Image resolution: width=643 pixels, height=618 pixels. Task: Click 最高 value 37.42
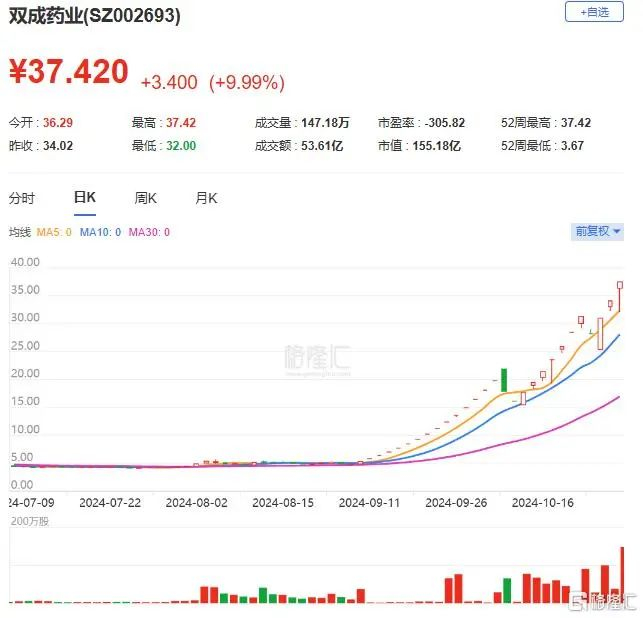point(181,123)
